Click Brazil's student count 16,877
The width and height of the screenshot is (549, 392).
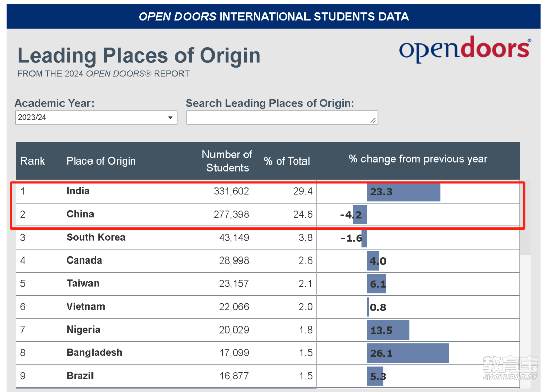234,376
